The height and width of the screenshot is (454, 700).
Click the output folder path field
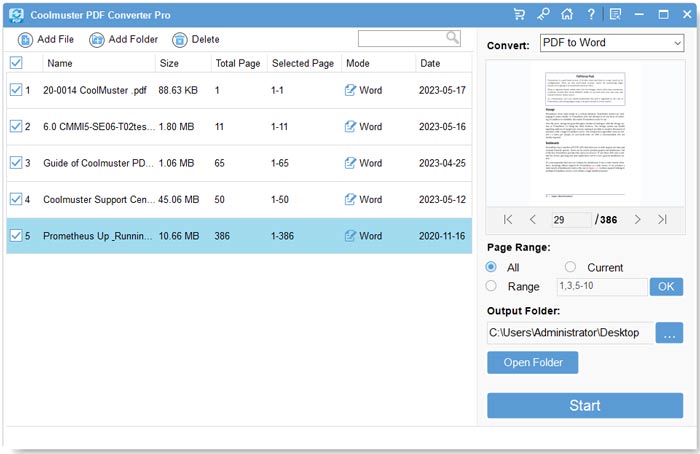pos(570,333)
